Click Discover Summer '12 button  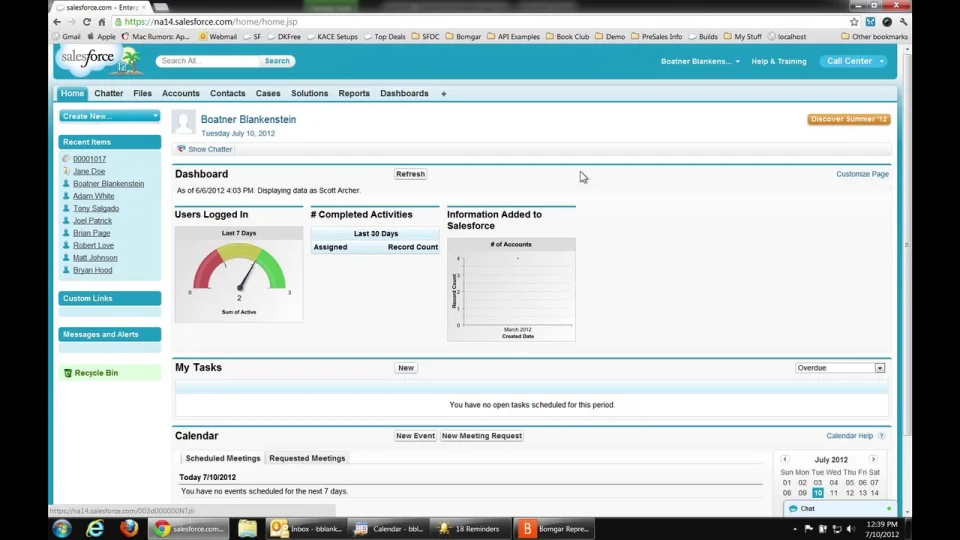click(x=849, y=119)
